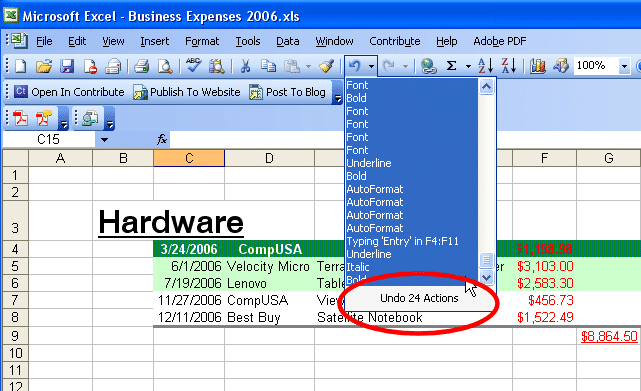Select the Format Painter brush icon
This screenshot has height=391, width=641.
coord(327,66)
